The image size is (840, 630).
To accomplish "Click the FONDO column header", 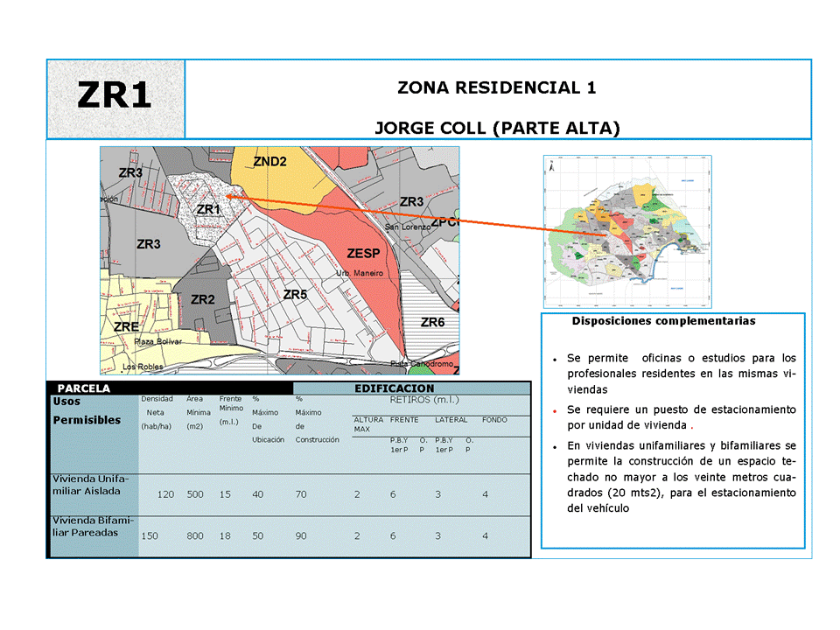I will point(494,420).
